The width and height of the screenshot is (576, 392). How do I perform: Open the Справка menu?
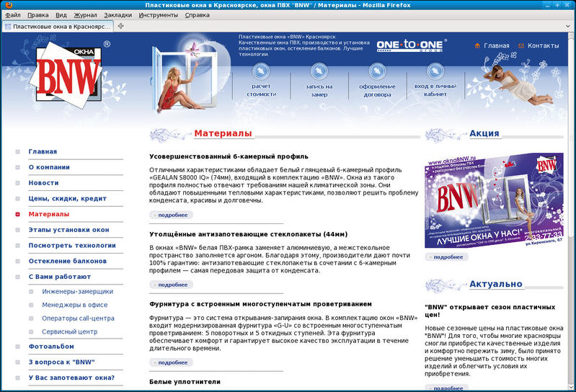click(x=198, y=15)
